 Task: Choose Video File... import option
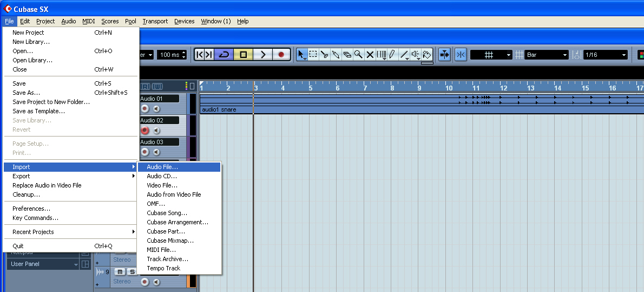[179, 185]
